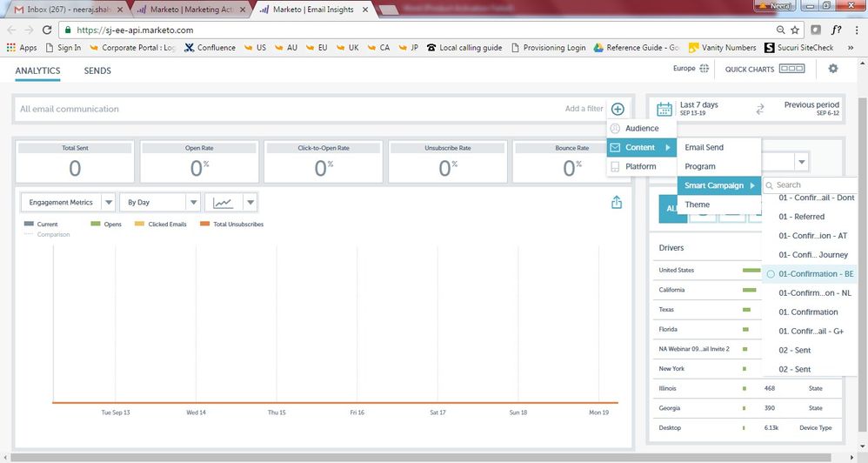The width and height of the screenshot is (868, 463).
Task: Expand the Engagement Metrics dropdown
Action: click(108, 202)
